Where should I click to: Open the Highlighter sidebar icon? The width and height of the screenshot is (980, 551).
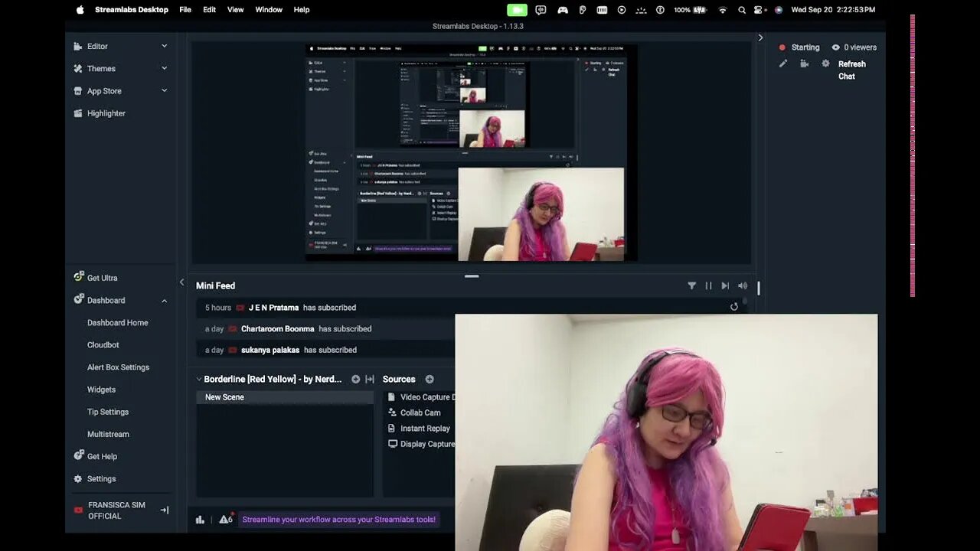click(78, 113)
